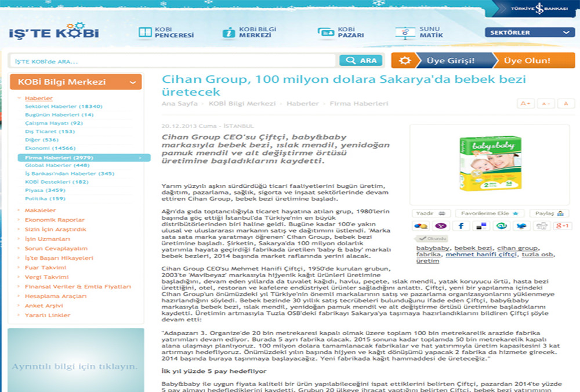Open the Fuar Takvimi section
Image resolution: width=580 pixels, height=392 pixels.
click(x=45, y=268)
